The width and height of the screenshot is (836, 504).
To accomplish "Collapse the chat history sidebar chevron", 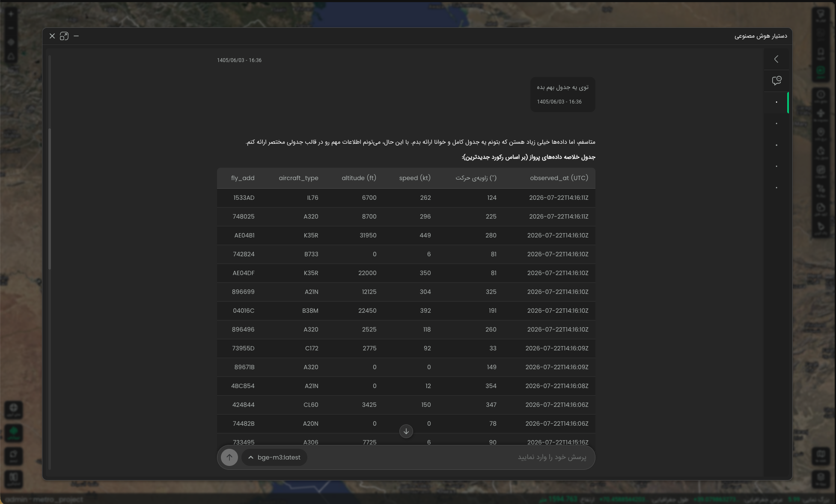I will 776,59.
